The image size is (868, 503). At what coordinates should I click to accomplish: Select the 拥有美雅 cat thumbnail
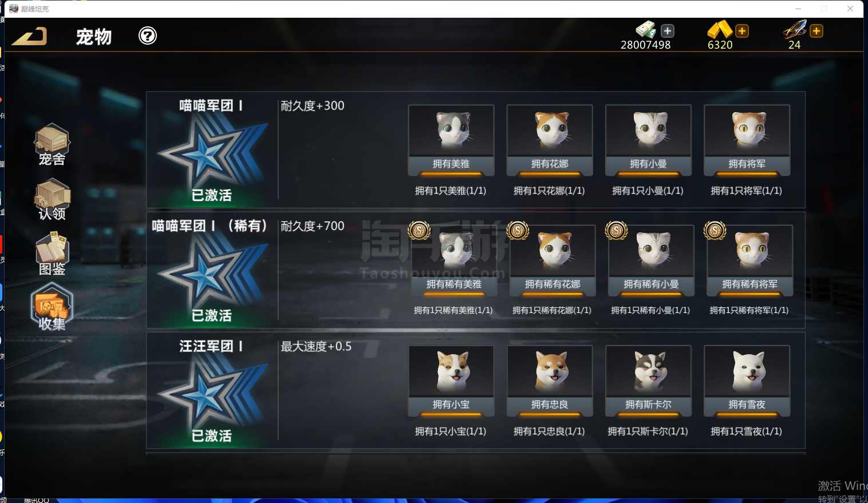pyautogui.click(x=451, y=140)
